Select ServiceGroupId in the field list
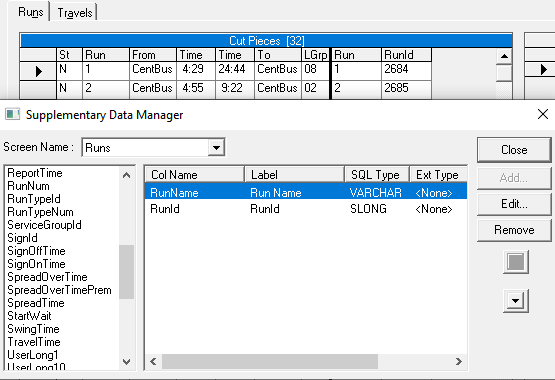555x380 pixels. point(44,225)
